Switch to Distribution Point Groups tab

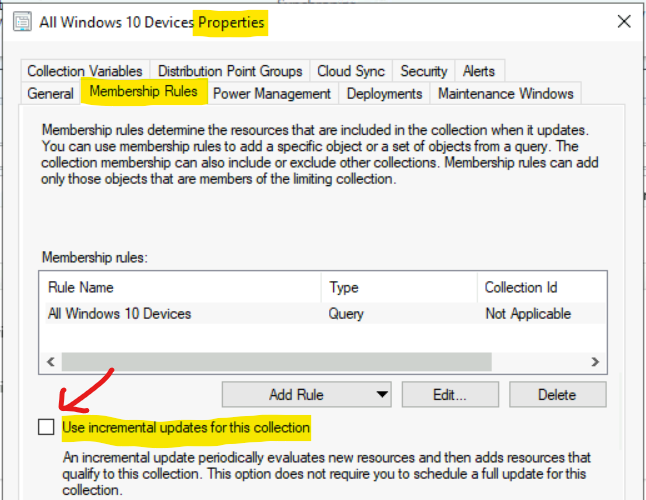230,71
